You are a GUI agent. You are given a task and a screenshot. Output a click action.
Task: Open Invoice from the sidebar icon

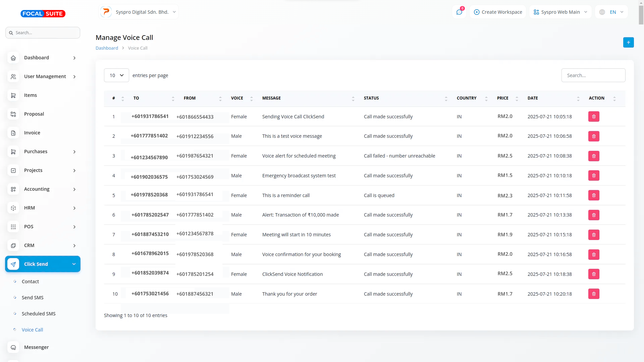(x=13, y=133)
